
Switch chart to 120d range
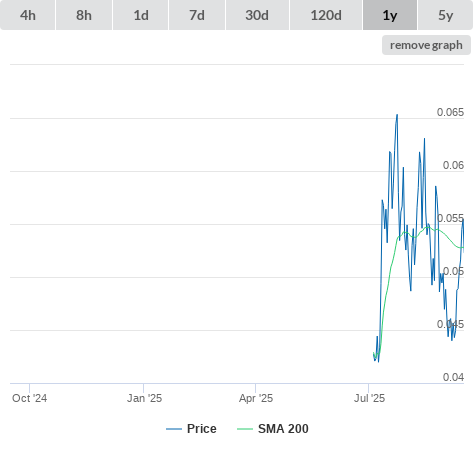(326, 15)
